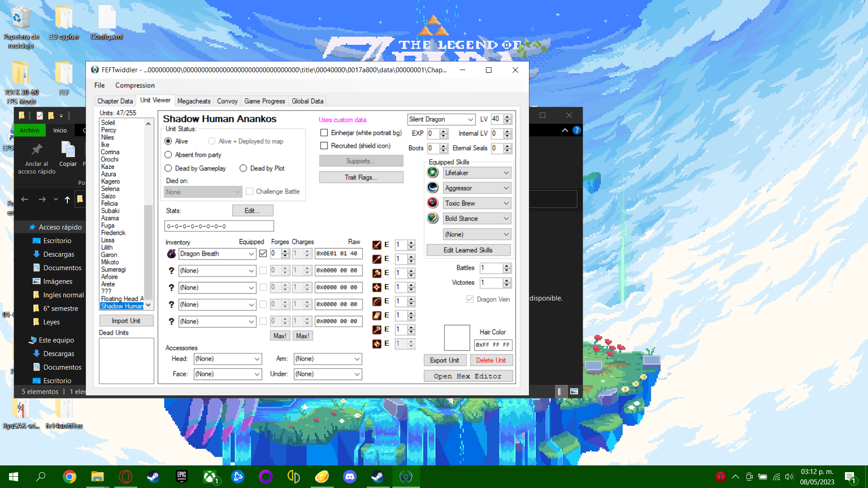Click the white hair color swatch
The height and width of the screenshot is (488, 868).
click(x=457, y=338)
